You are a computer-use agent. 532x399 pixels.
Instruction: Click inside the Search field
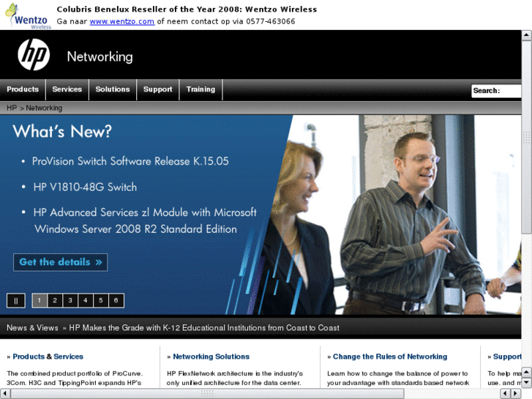[x=496, y=91]
